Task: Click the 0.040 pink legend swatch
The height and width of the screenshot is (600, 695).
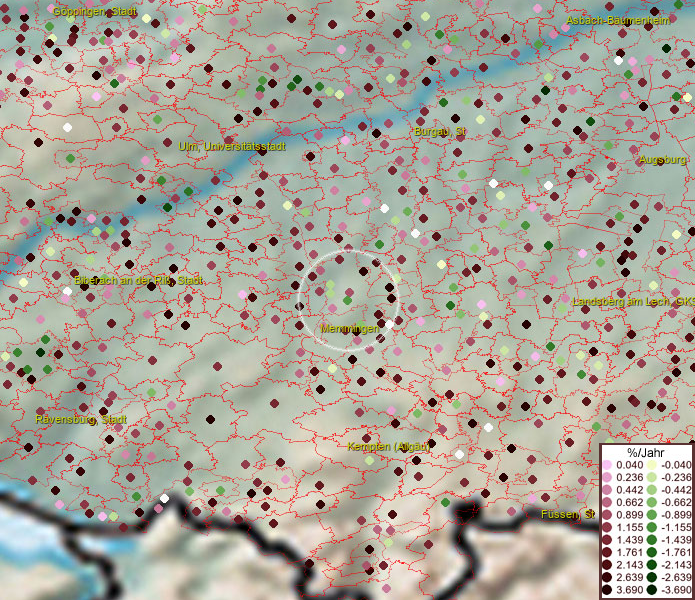Action: (x=607, y=465)
